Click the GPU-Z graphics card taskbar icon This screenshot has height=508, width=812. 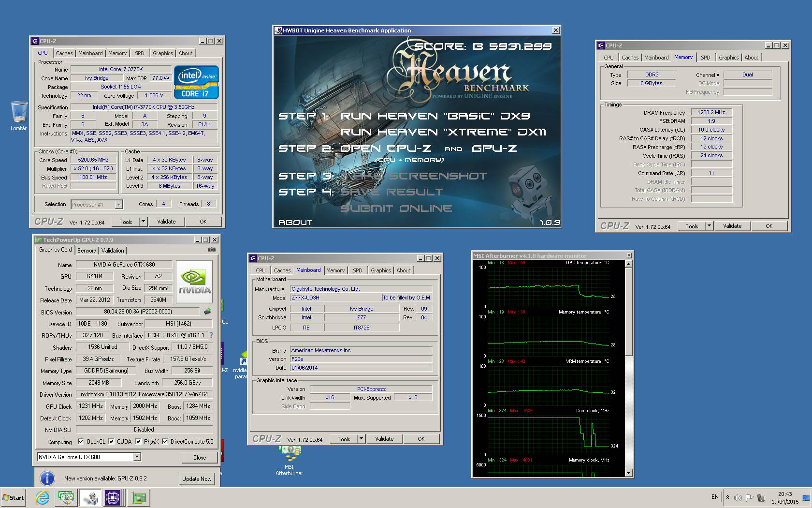click(139, 497)
